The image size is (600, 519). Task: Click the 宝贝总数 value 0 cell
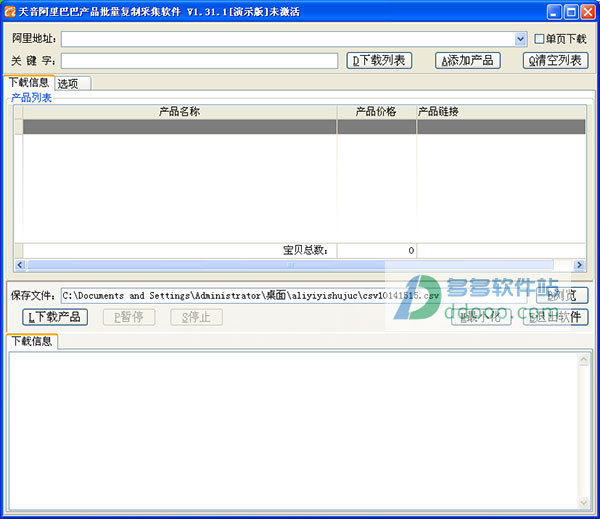coord(377,250)
